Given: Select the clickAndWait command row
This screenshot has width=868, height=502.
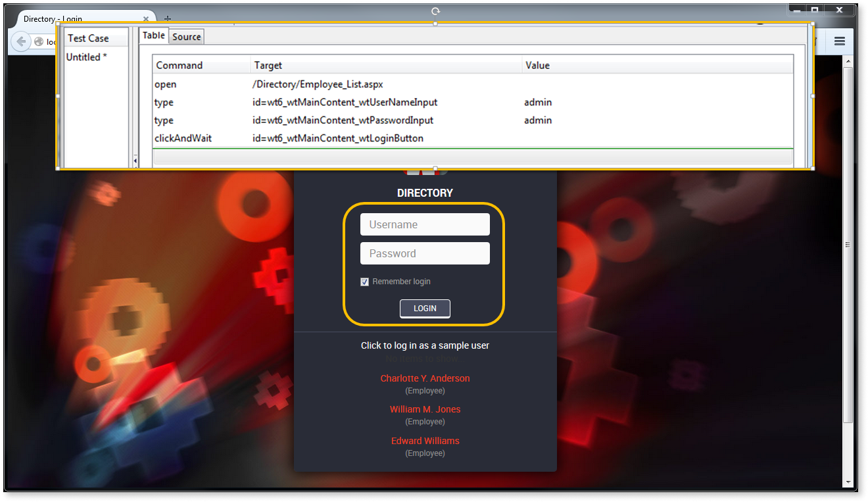Looking at the screenshot, I should click(x=329, y=138).
